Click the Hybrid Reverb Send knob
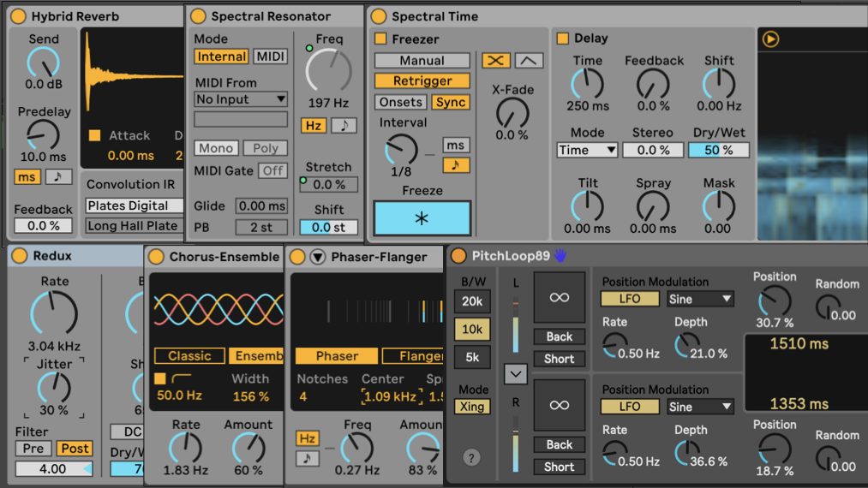868x488 pixels. point(43,62)
